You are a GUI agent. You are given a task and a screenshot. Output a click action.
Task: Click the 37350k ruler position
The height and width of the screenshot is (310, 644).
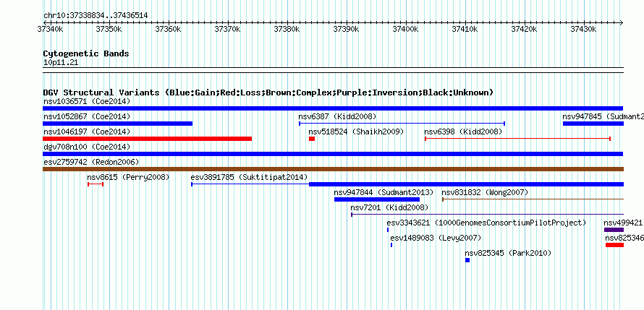pyautogui.click(x=110, y=29)
